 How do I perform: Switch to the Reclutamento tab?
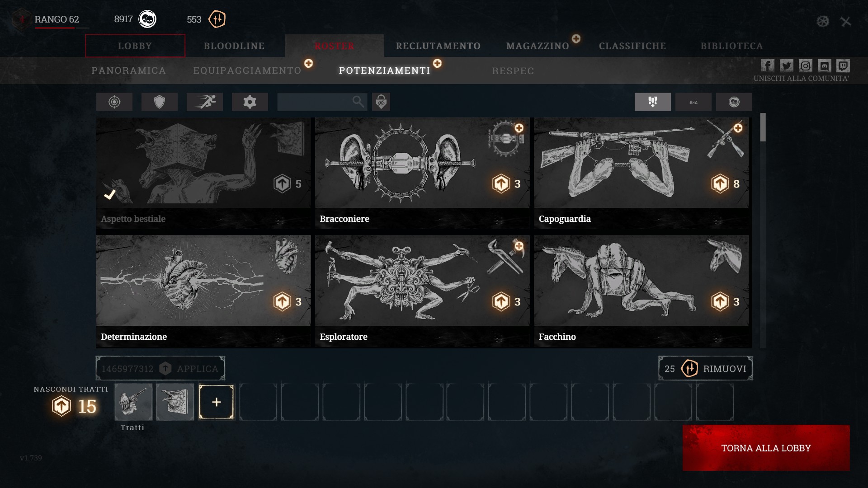coord(438,46)
